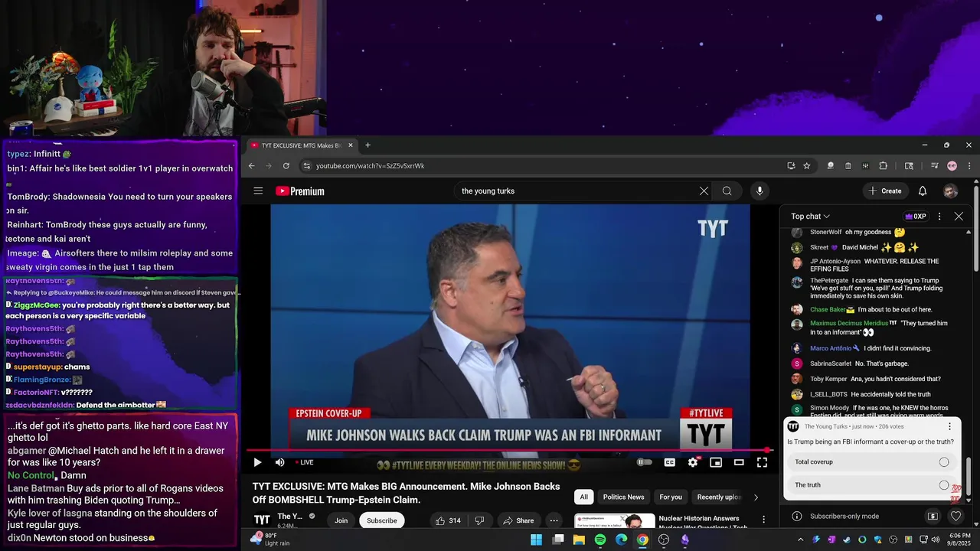Image resolution: width=980 pixels, height=551 pixels.
Task: Launch Spotify from the taskbar
Action: click(600, 540)
